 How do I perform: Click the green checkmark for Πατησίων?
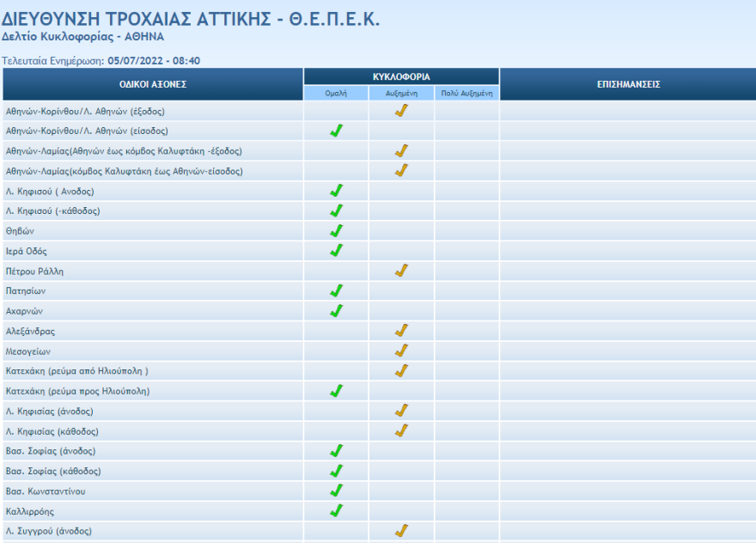[x=336, y=291]
